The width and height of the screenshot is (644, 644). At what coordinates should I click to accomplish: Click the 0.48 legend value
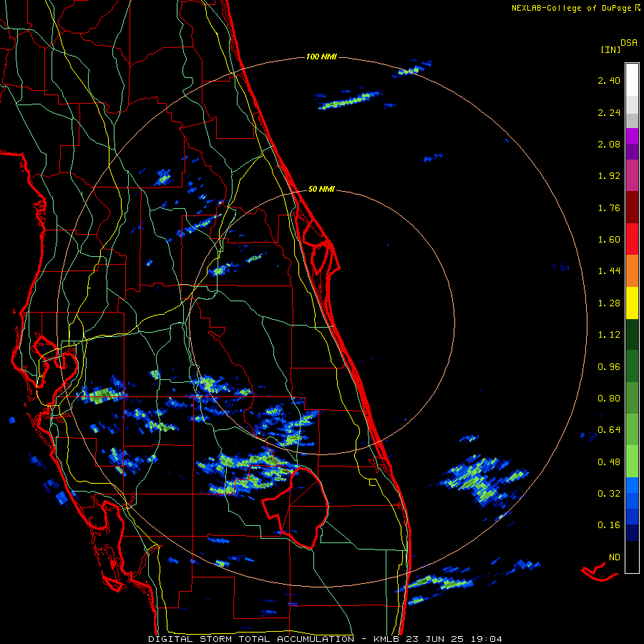(x=609, y=462)
